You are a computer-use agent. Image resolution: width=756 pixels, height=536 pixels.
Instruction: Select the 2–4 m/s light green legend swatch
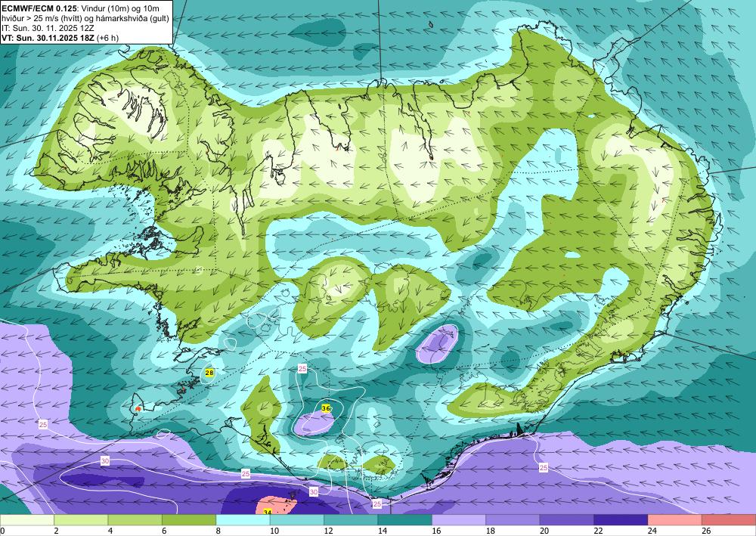[81, 520]
